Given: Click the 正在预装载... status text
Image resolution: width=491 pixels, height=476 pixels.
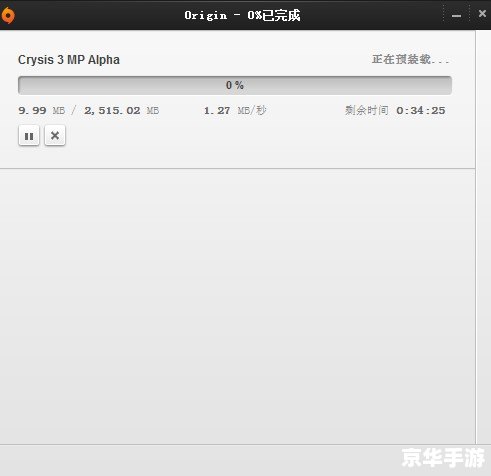Looking at the screenshot, I should [x=410, y=60].
